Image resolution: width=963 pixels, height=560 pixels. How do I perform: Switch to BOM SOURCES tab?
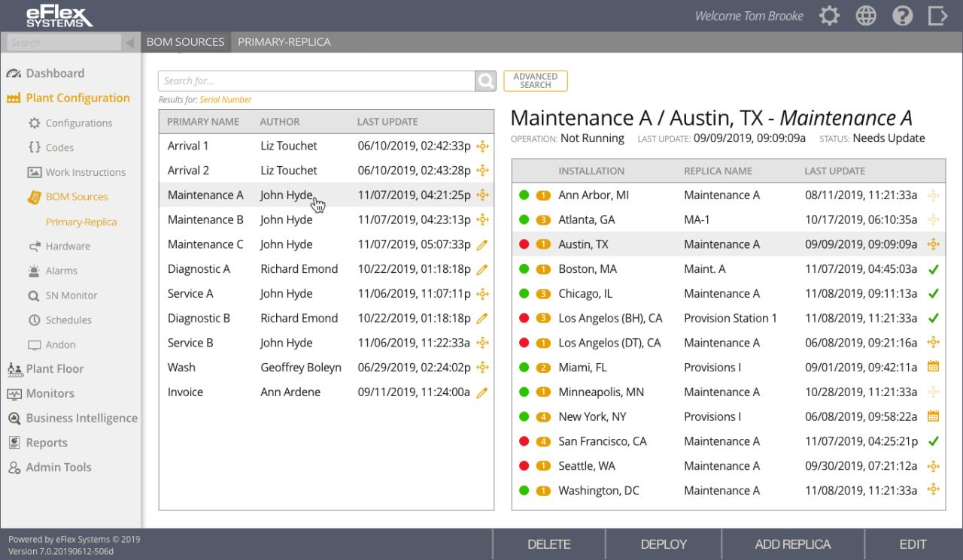coord(185,42)
